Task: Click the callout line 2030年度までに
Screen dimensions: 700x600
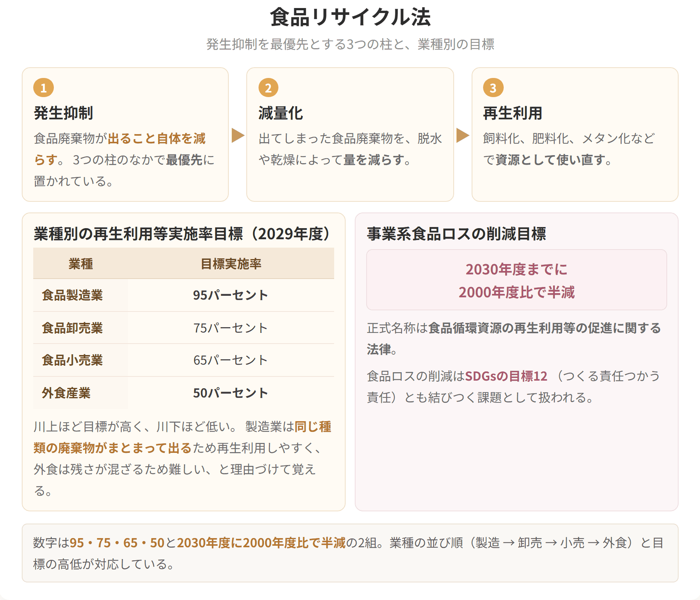Action: coord(517,269)
